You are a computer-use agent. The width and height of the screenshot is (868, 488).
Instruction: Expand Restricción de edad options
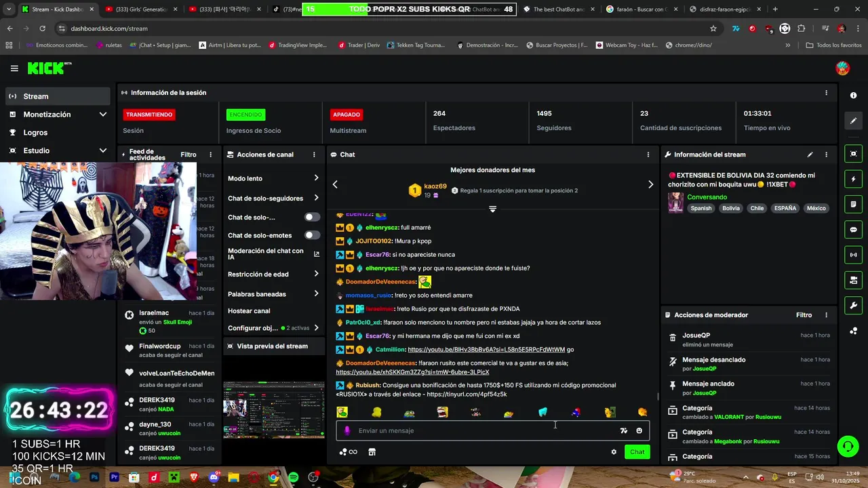pyautogui.click(x=316, y=274)
